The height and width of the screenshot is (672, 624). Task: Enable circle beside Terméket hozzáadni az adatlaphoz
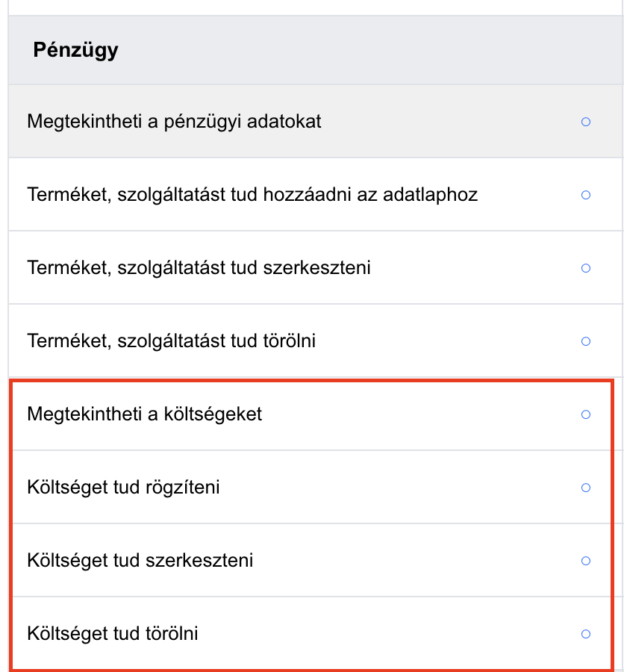pyautogui.click(x=586, y=195)
